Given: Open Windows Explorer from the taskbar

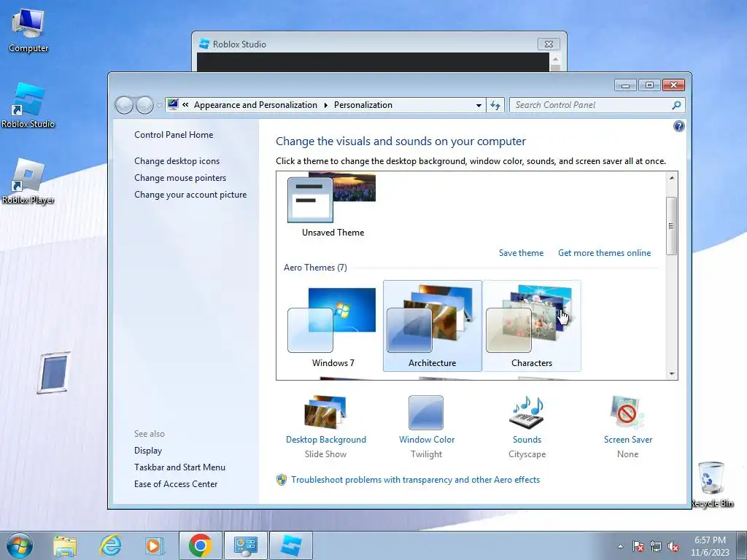Looking at the screenshot, I should [65, 545].
